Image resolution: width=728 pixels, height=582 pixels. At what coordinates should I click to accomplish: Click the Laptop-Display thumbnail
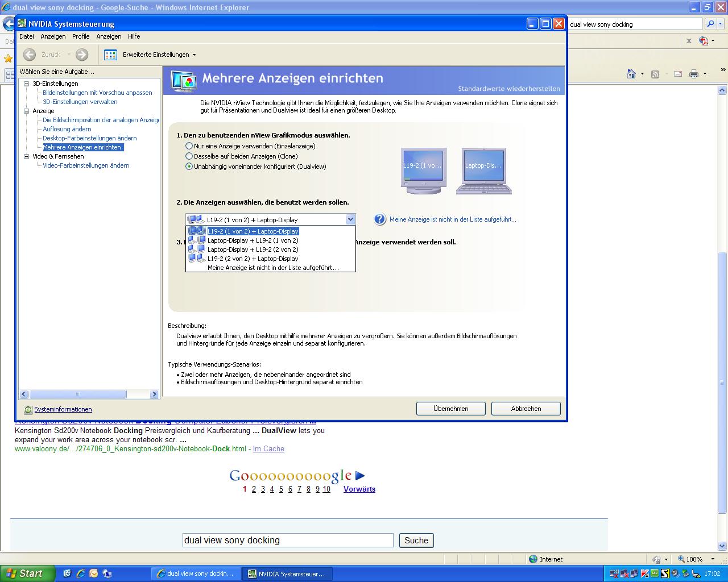pyautogui.click(x=483, y=171)
